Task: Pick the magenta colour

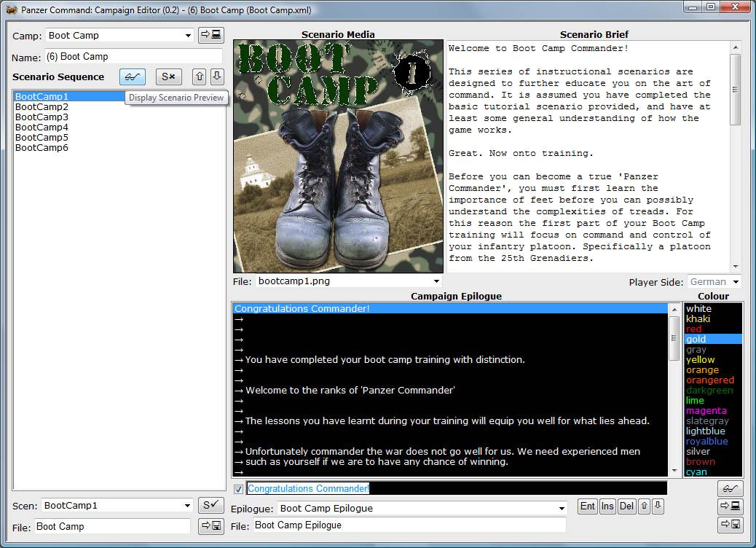Action: (713, 410)
